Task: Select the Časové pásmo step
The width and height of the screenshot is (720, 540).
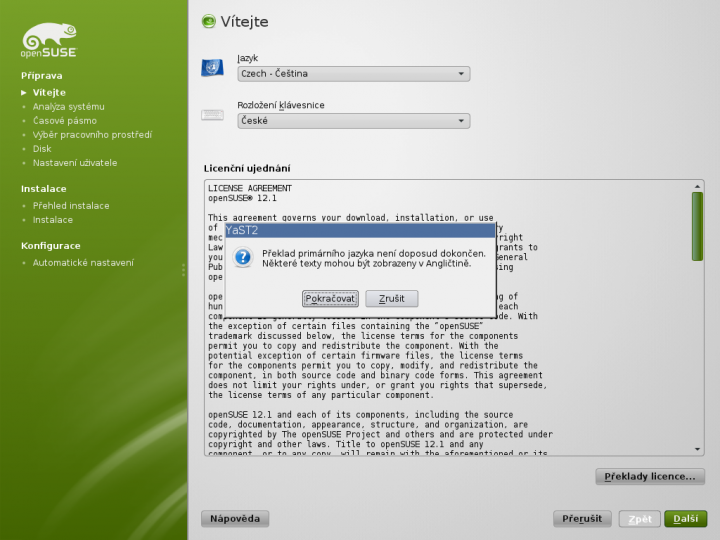Action: [65, 121]
